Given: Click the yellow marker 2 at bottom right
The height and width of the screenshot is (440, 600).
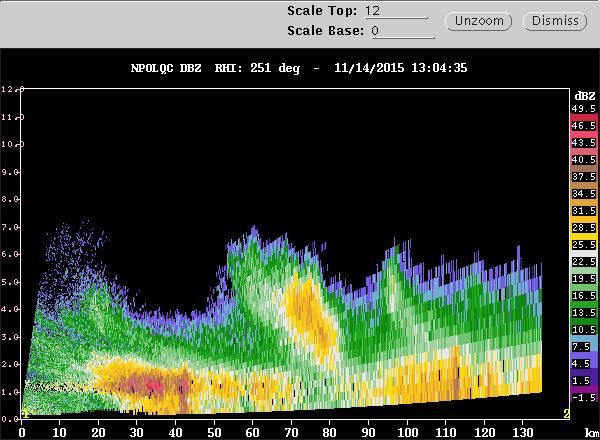Looking at the screenshot, I should pos(566,413).
